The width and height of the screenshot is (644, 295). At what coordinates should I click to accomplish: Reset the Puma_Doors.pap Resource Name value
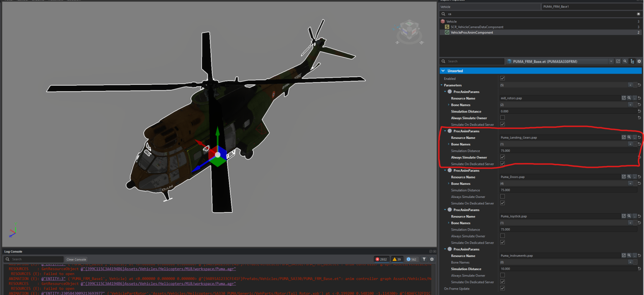(x=639, y=177)
